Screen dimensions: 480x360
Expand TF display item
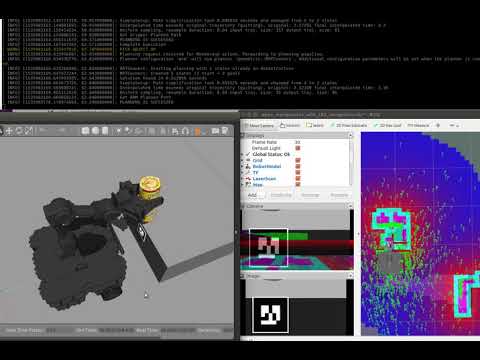(242, 172)
